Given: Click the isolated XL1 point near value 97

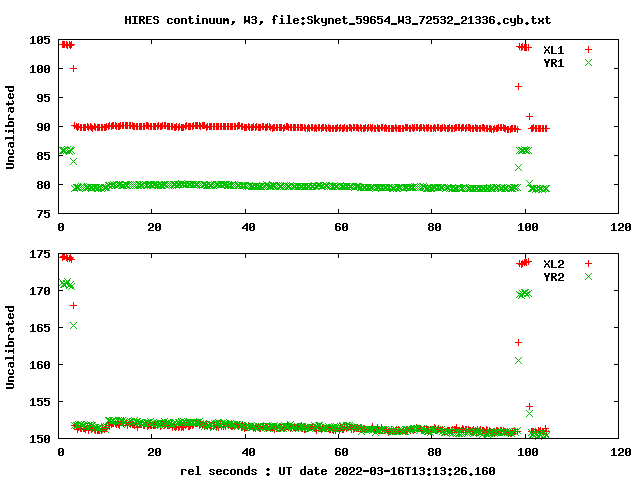Looking at the screenshot, I should (x=518, y=87).
